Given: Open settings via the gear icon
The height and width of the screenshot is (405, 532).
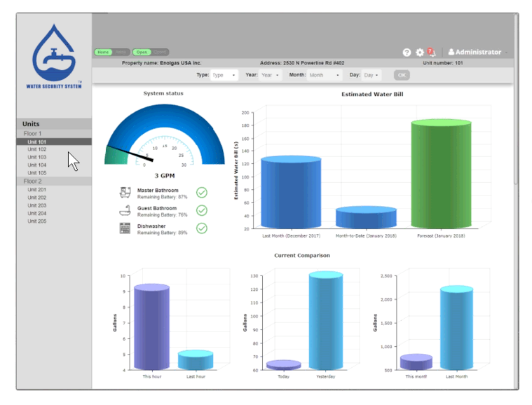Looking at the screenshot, I should coord(420,53).
